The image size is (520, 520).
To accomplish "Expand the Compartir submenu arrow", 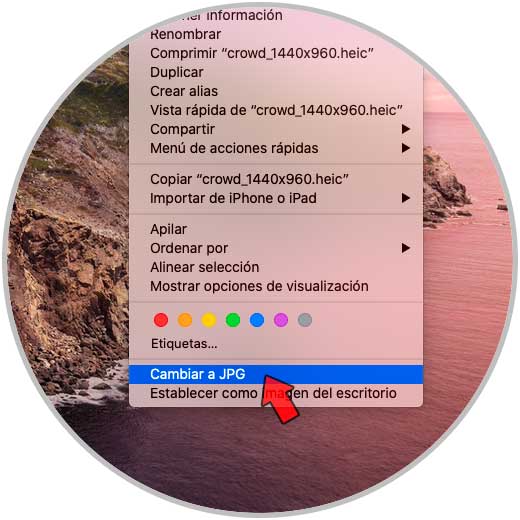I will coord(406,129).
